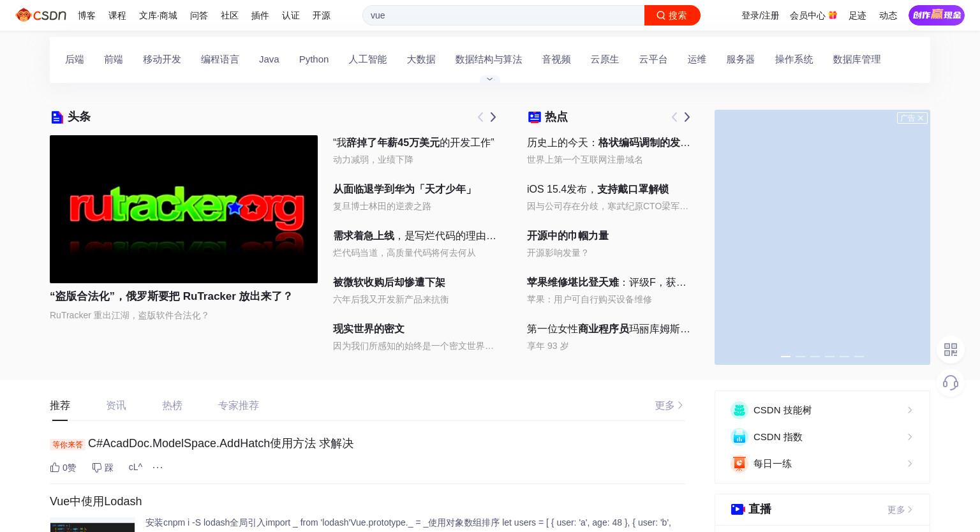
Task: Click the 等你来答 tag
Action: [68, 445]
